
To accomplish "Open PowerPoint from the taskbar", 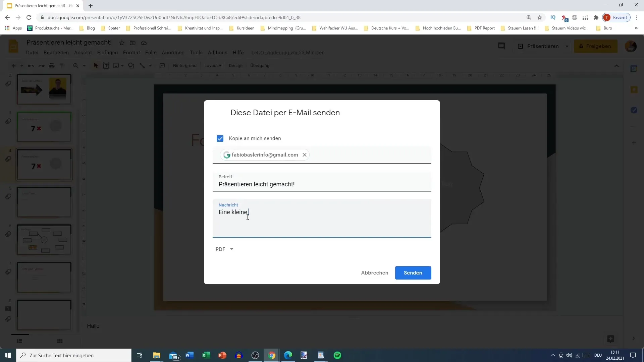I will tap(222, 355).
